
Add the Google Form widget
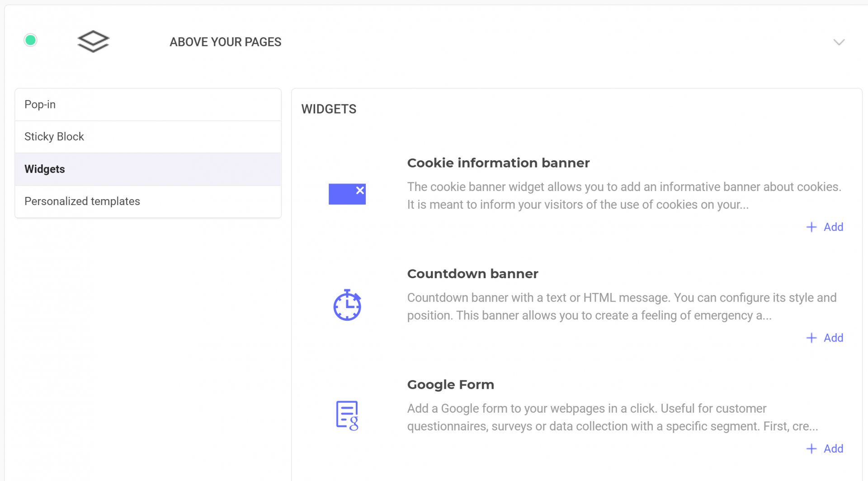[x=825, y=448]
